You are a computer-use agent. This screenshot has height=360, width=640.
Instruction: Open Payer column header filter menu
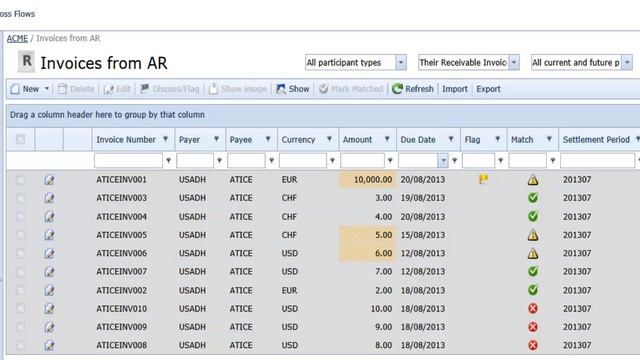(216, 139)
